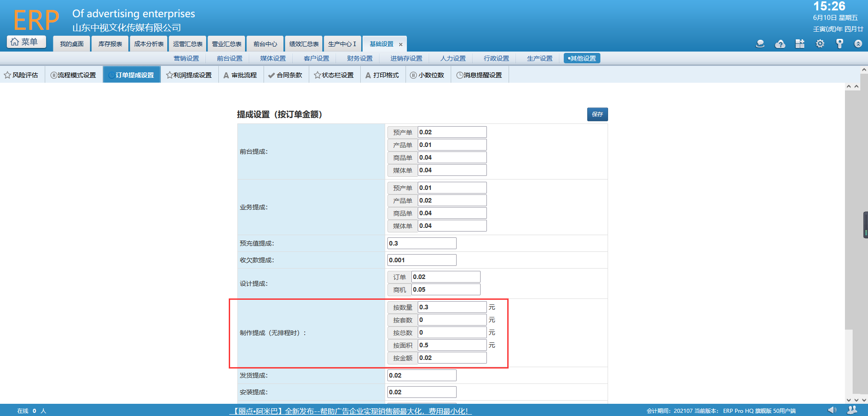Open 流程模式设置 toolbar item
The height and width of the screenshot is (416, 868).
pyautogui.click(x=73, y=75)
